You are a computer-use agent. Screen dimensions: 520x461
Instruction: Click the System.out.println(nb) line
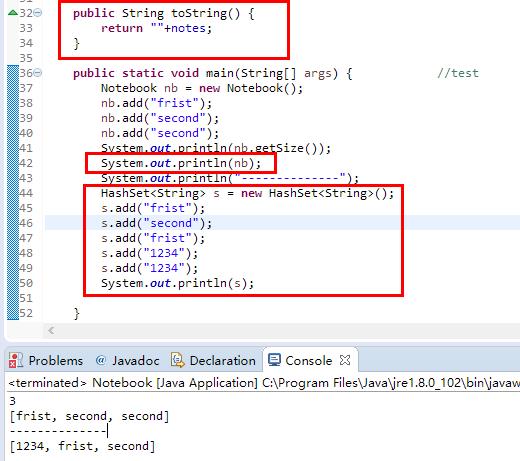click(181, 163)
